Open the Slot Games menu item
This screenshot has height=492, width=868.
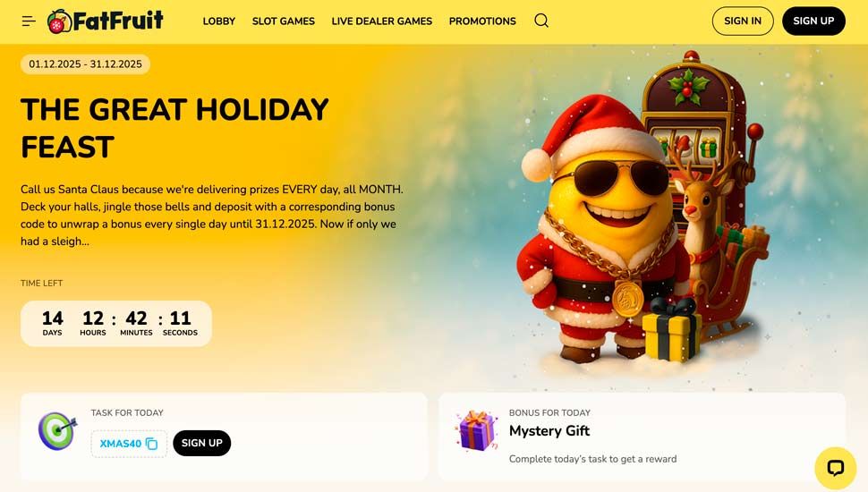tap(284, 21)
